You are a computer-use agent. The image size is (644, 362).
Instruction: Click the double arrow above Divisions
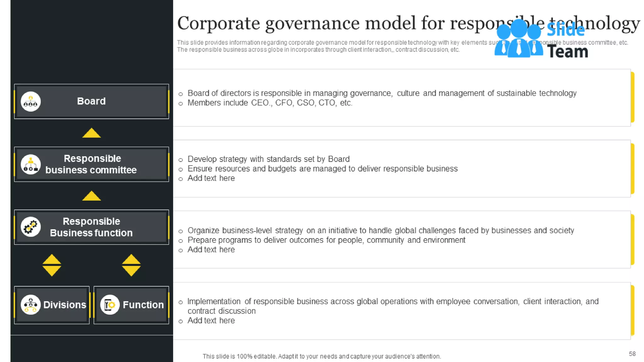52,265
